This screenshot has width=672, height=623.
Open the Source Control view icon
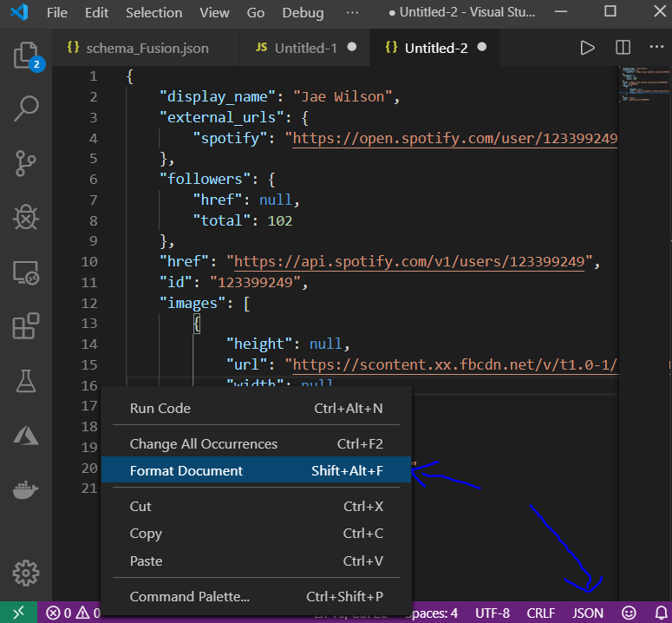(x=26, y=163)
